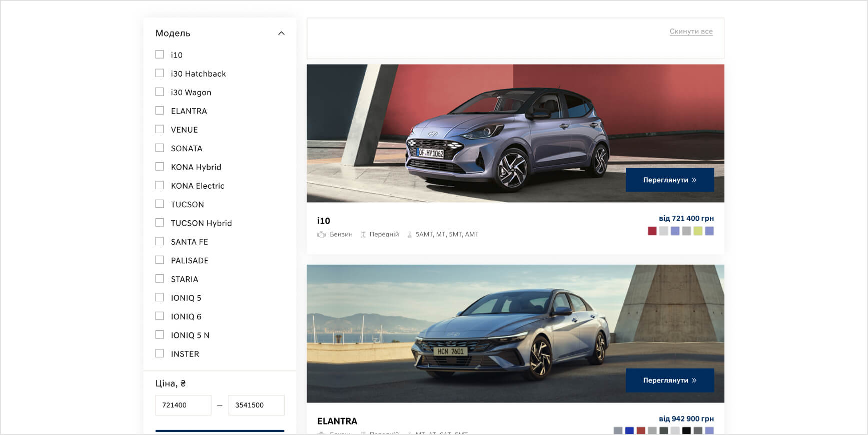868x435 pixels.
Task: Click the i10 model title
Action: coord(324,221)
